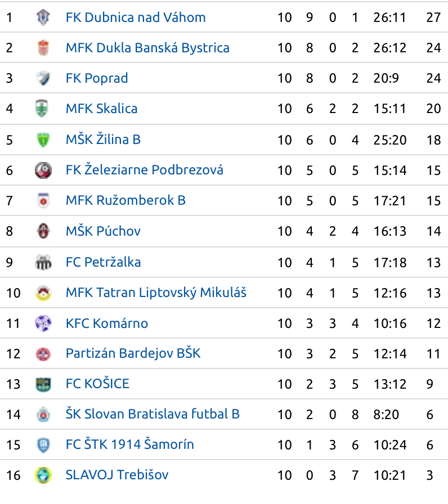The image size is (448, 504).
Task: Click the FC KOŠICE crest icon
Action: [x=43, y=384]
